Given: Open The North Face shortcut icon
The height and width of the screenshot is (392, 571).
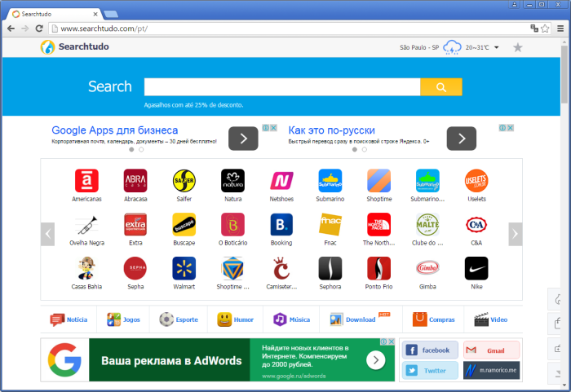Looking at the screenshot, I should (379, 225).
